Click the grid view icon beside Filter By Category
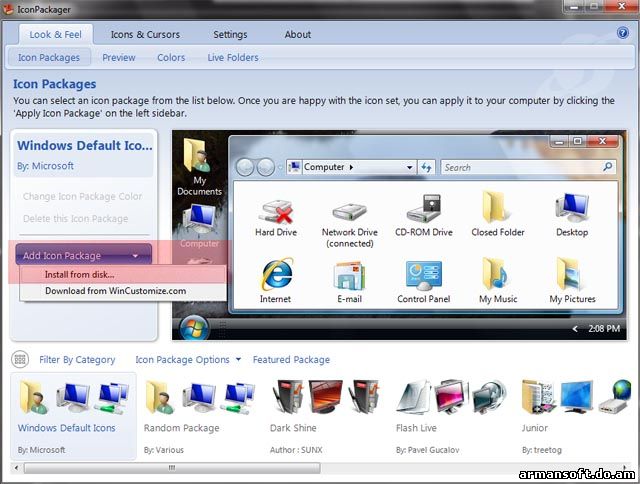The height and width of the screenshot is (484, 640). [x=20, y=359]
